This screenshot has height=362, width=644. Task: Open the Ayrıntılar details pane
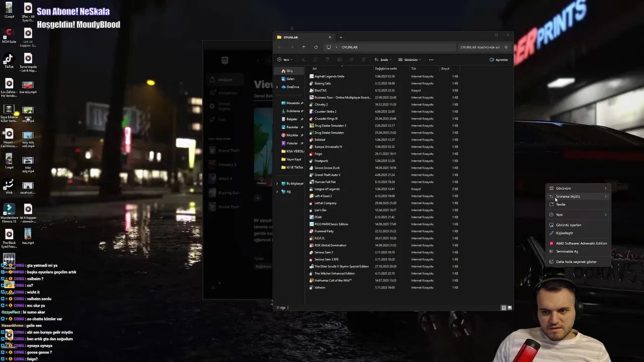click(x=499, y=60)
